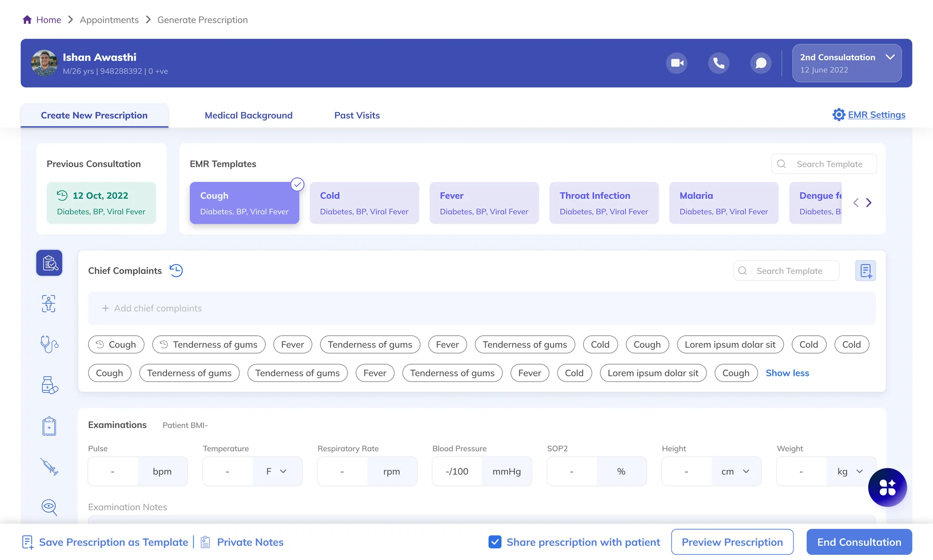
Task: Go to Appointments breadcrumb
Action: click(x=109, y=20)
